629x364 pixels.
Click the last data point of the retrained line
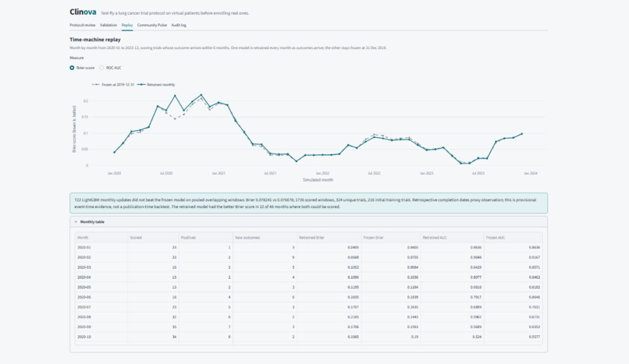521,134
